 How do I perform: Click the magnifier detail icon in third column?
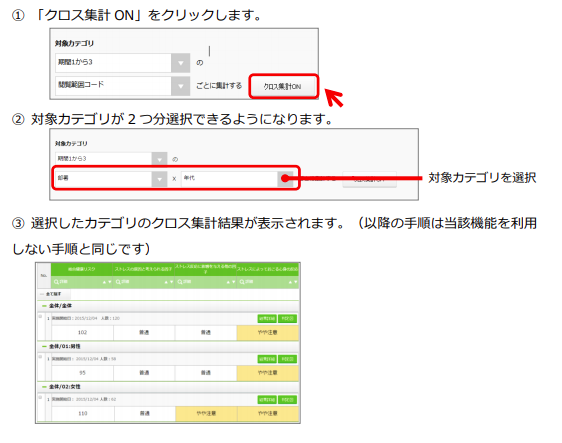(x=180, y=282)
